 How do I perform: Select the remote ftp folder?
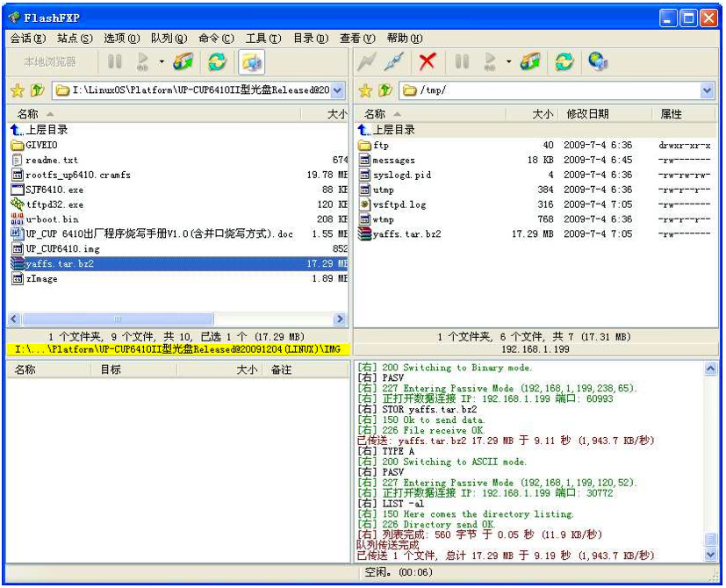536,145
